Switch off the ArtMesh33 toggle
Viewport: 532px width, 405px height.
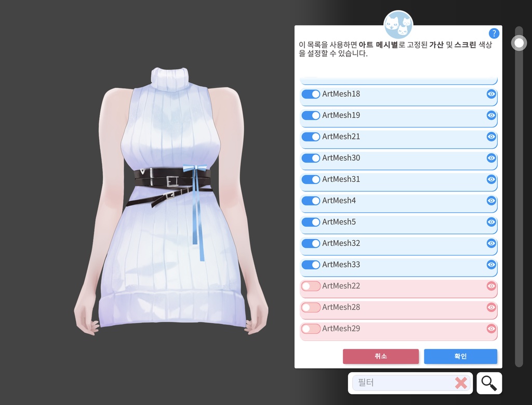pyautogui.click(x=311, y=265)
